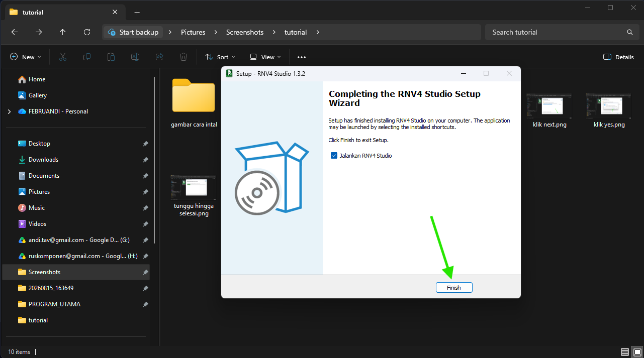Go back in File Explorer
The width and height of the screenshot is (644, 358).
coord(15,32)
